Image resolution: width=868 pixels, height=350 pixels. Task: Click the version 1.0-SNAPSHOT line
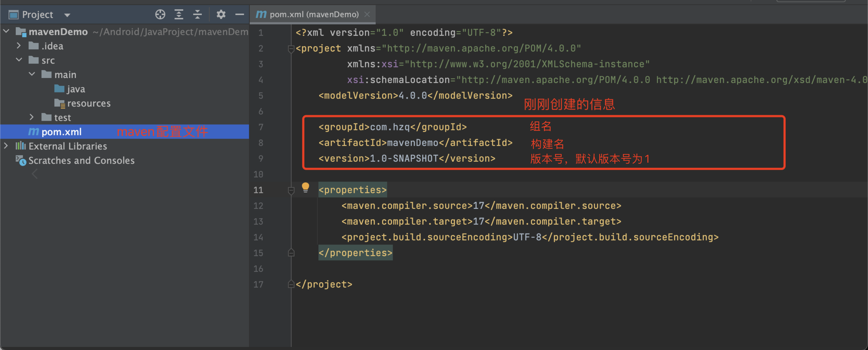[407, 158]
